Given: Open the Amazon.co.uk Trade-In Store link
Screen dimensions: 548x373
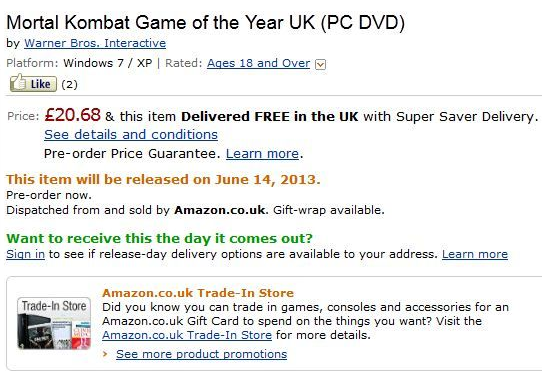Looking at the screenshot, I should (187, 335).
